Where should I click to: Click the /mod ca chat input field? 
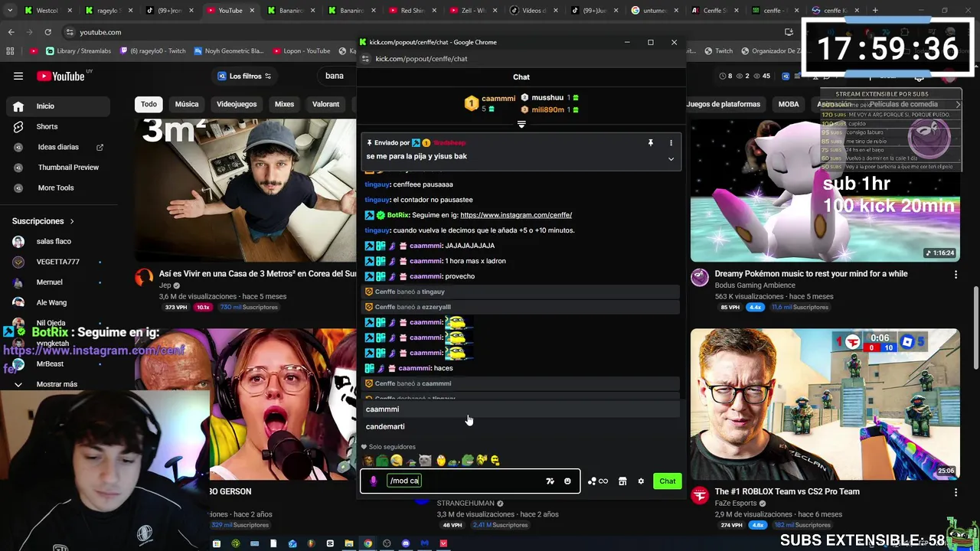pos(470,481)
